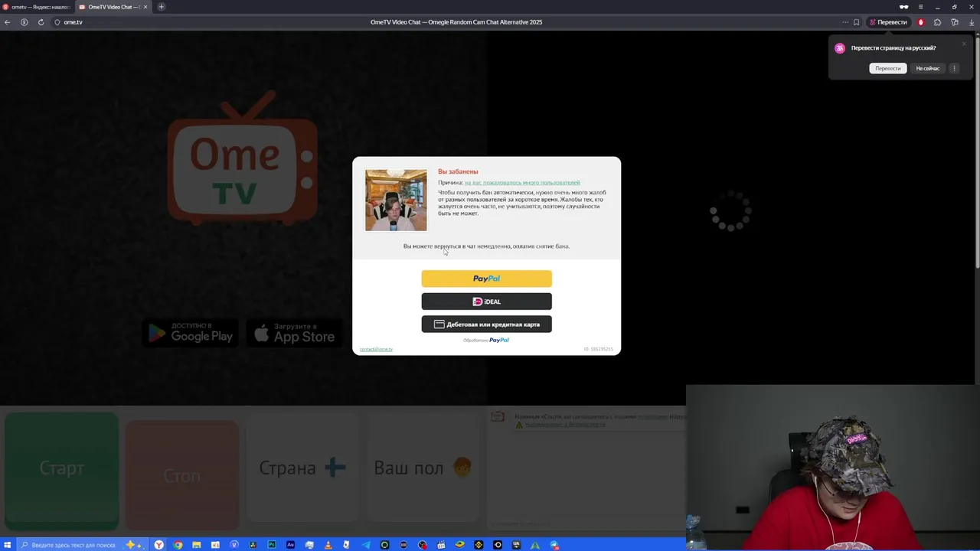Open the Страна country selector
This screenshot has width=980, height=551.
click(302, 468)
